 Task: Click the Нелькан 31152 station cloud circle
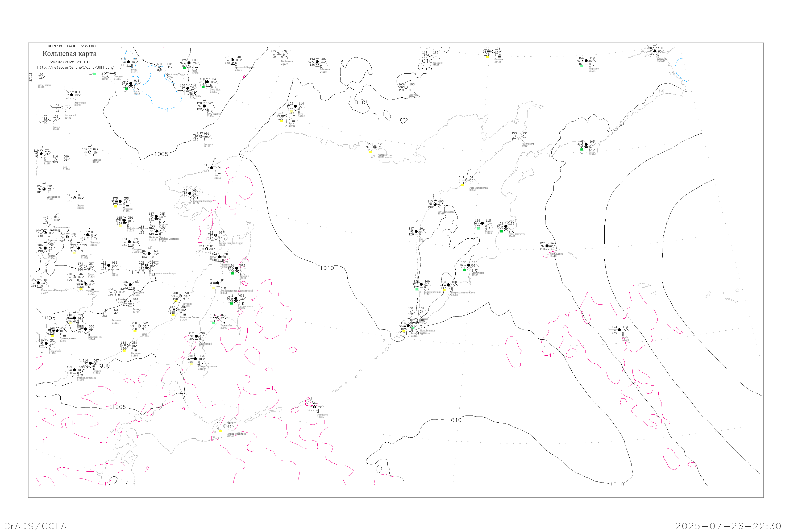[201, 136]
